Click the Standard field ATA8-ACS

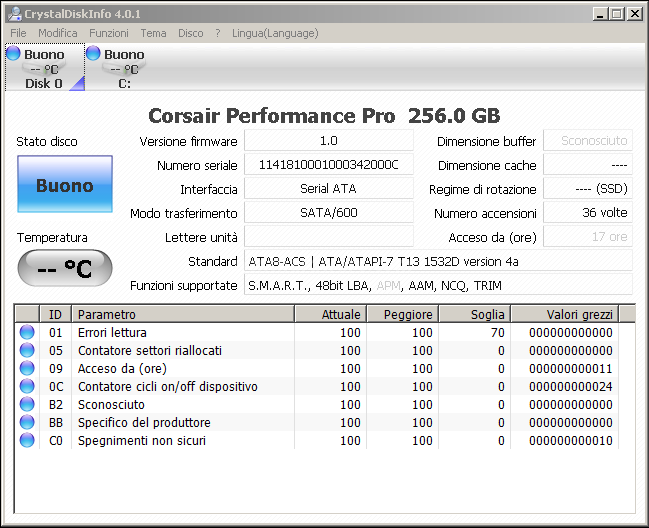438,261
